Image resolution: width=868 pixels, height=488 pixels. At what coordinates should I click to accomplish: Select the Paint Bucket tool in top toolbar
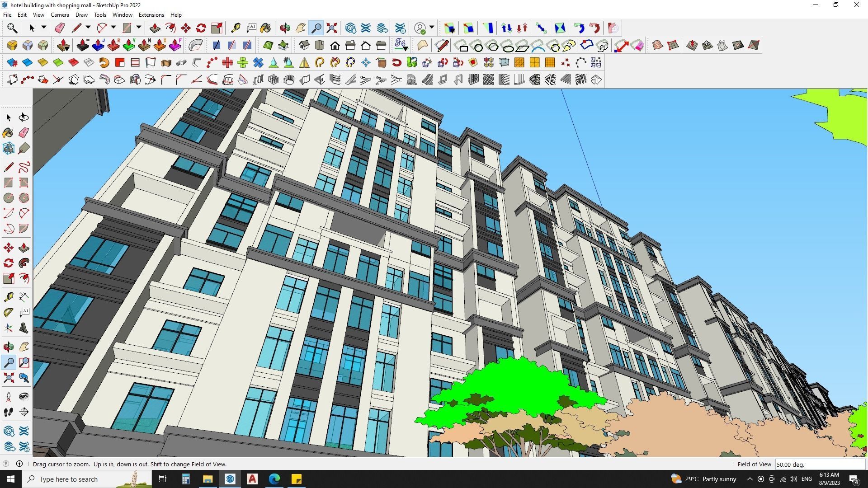(x=266, y=28)
